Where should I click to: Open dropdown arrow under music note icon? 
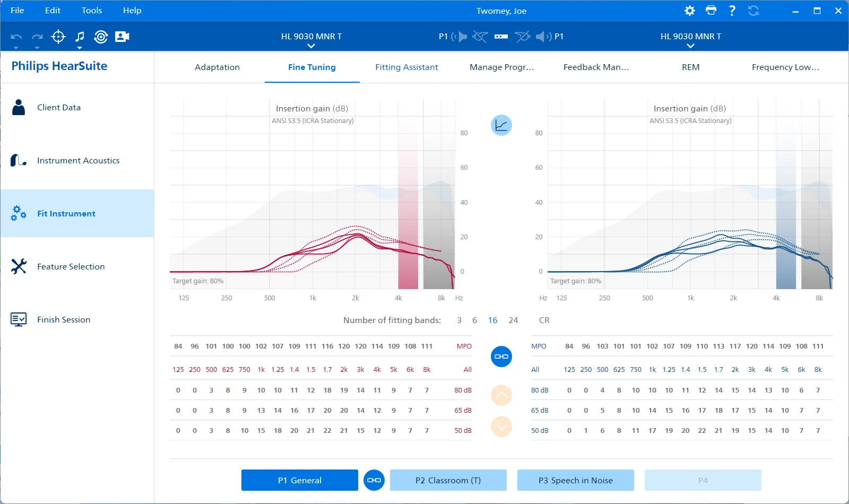[x=80, y=48]
